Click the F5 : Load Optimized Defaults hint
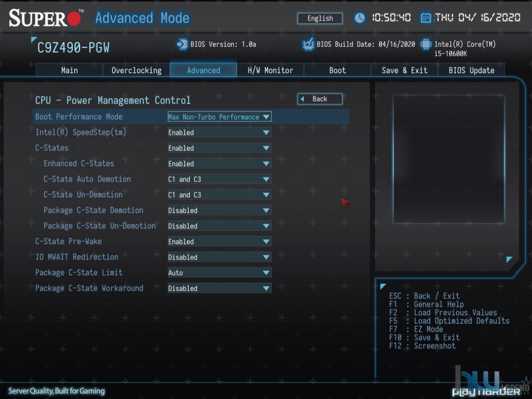Image resolution: width=532 pixels, height=399 pixels. pos(449,321)
